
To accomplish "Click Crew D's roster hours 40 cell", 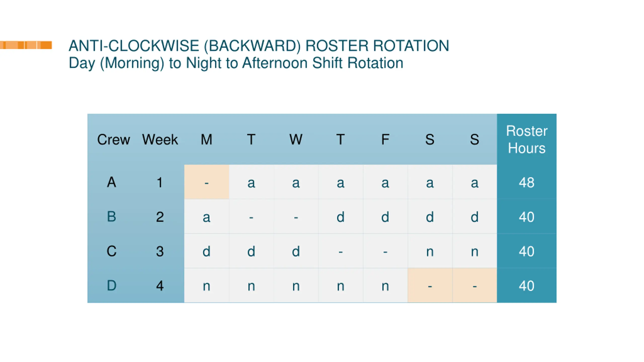I will pyautogui.click(x=527, y=285).
